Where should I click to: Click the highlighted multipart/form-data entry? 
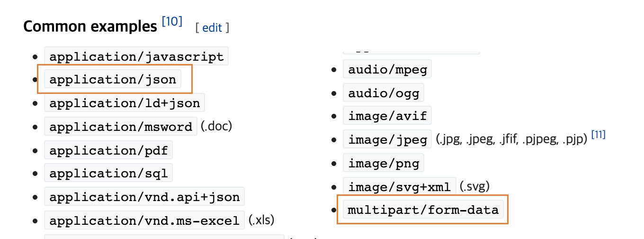click(423, 209)
